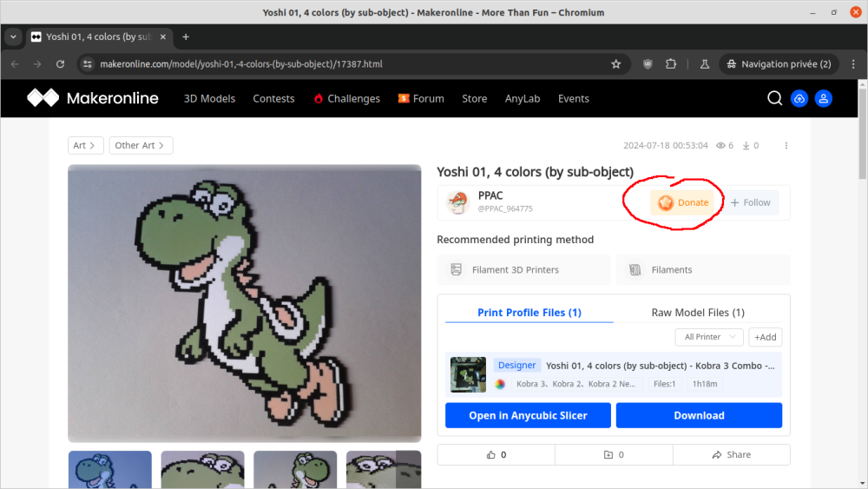Follow the designer PPAC
Screen dimensions: 868x489
(x=751, y=202)
